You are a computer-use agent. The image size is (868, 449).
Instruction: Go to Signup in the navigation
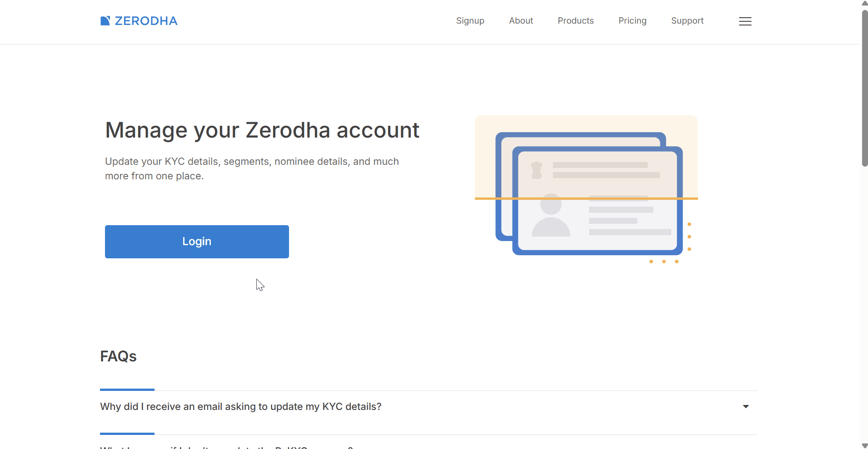(x=470, y=21)
